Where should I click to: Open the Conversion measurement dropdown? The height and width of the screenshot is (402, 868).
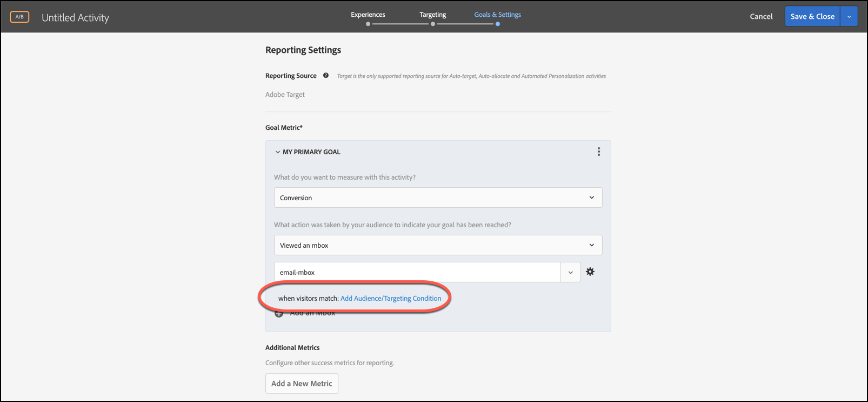(x=438, y=198)
